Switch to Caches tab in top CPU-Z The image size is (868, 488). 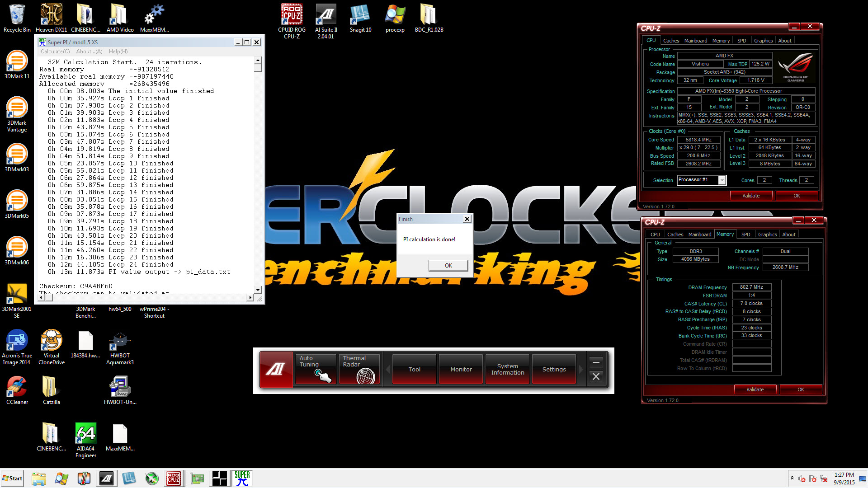point(671,41)
